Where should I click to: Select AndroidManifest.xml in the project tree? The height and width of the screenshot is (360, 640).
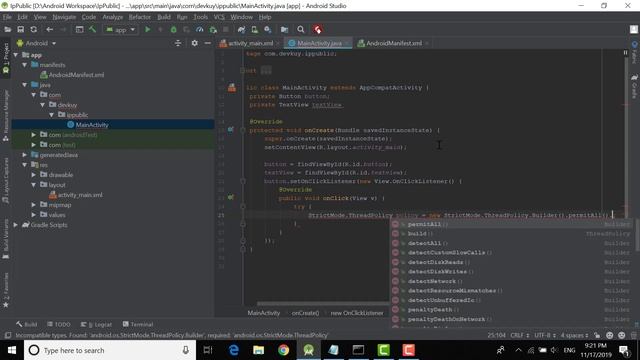click(76, 75)
